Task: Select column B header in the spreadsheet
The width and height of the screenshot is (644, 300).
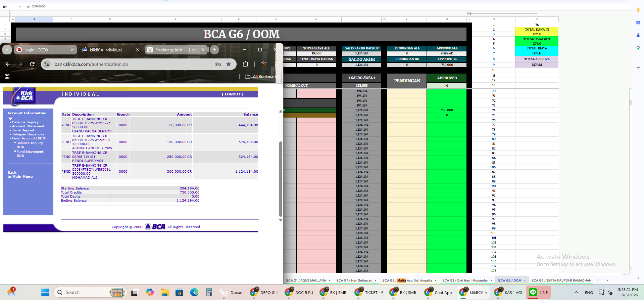Action: [x=34, y=19]
